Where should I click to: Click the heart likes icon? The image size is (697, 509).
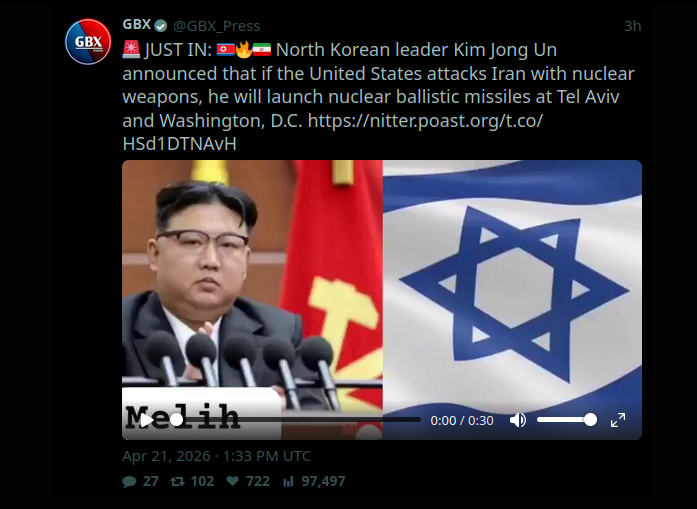pyautogui.click(x=232, y=481)
